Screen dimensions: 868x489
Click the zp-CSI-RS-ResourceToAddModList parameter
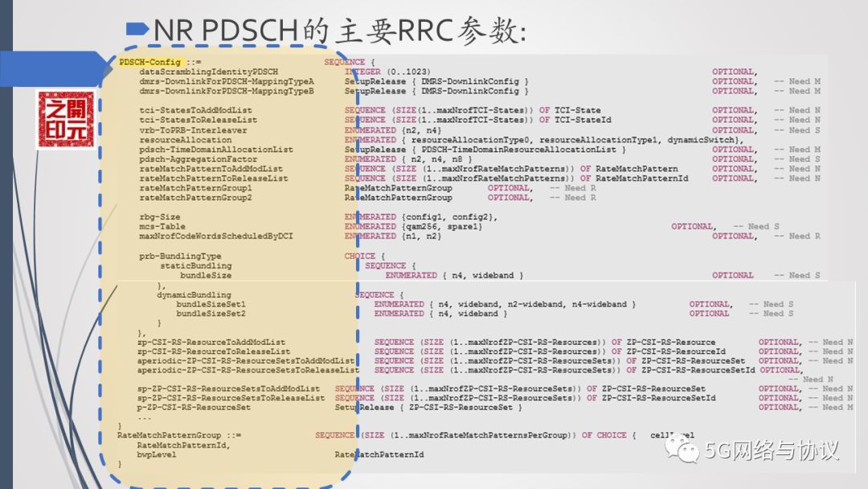[x=211, y=342]
